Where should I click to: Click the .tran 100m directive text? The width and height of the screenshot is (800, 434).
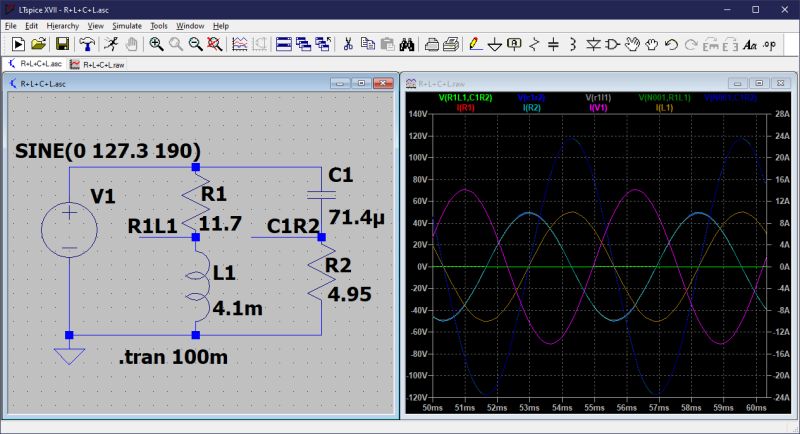tap(173, 357)
